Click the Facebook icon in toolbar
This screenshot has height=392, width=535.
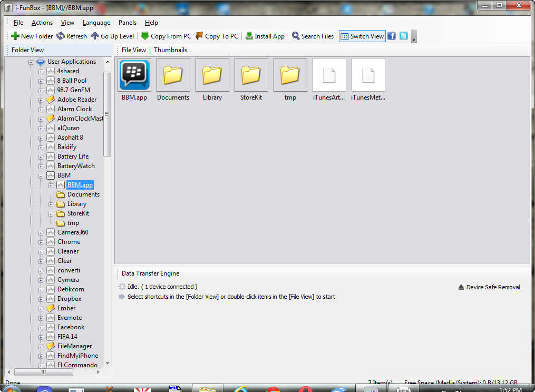(392, 36)
